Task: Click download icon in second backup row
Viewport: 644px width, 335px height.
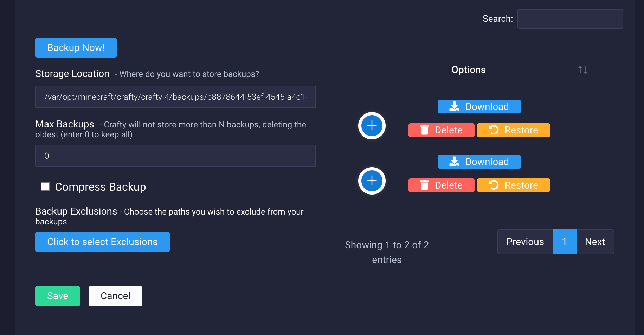Action: [454, 162]
